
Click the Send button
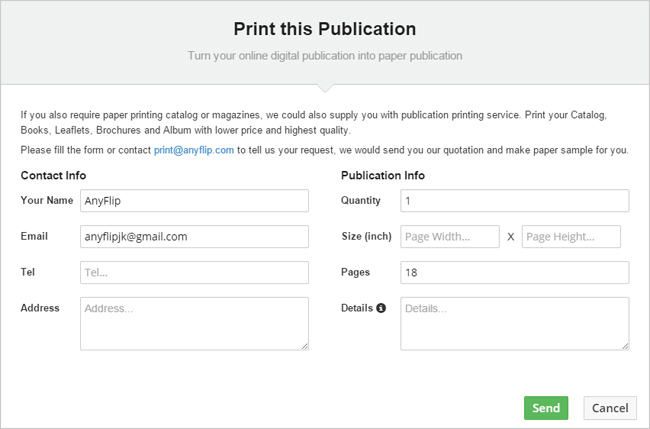(545, 408)
